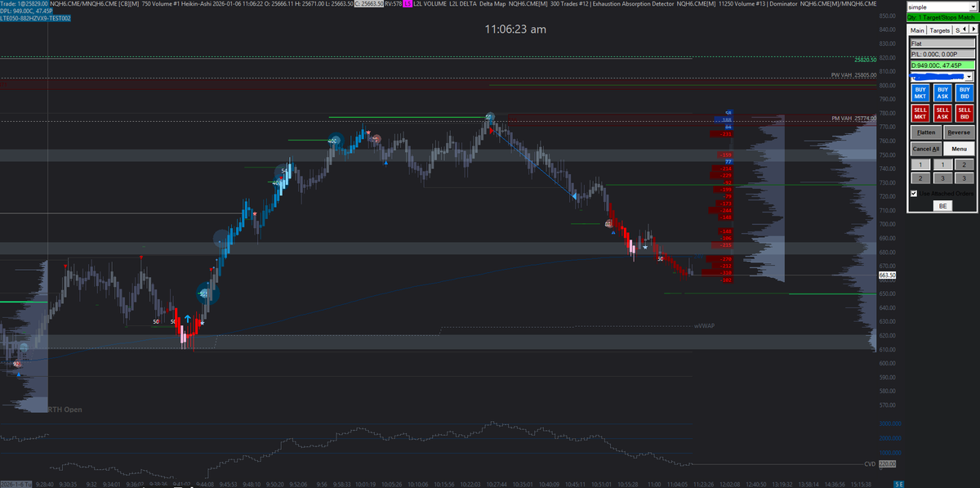This screenshot has height=488, width=980.
Task: Click the BE breakeven button
Action: tap(942, 206)
